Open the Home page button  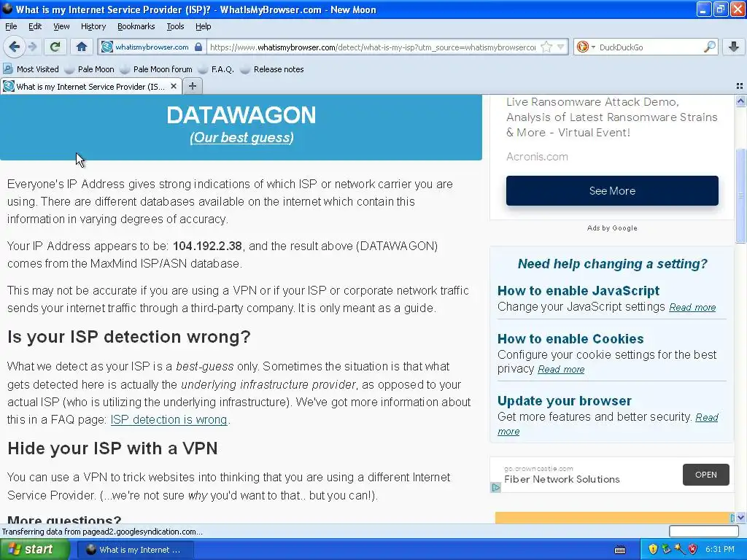[x=82, y=47]
